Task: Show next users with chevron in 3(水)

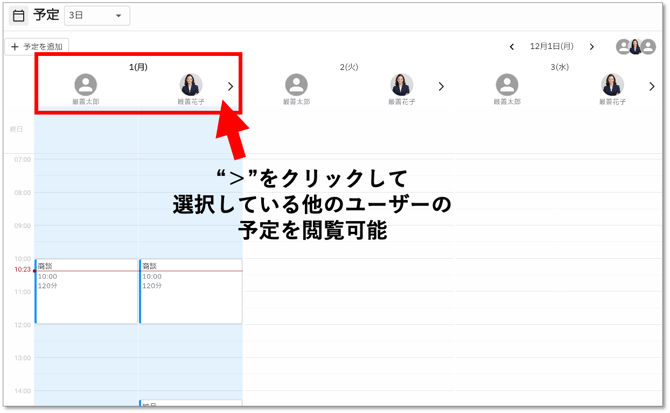Action: tap(651, 87)
